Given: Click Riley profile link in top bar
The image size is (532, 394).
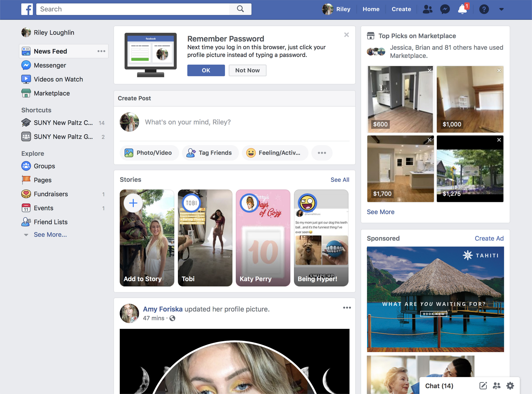Looking at the screenshot, I should tap(336, 9).
